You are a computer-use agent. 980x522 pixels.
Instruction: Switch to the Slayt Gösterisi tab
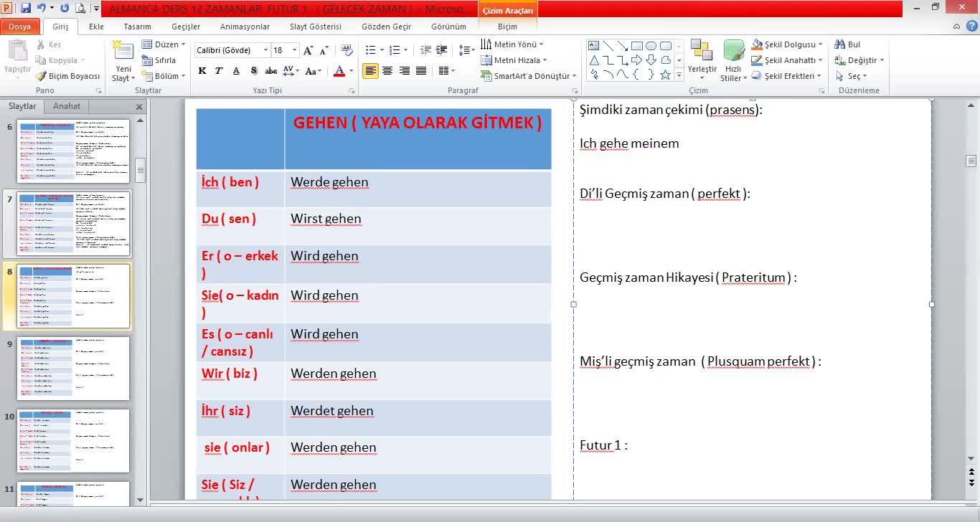pos(315,27)
